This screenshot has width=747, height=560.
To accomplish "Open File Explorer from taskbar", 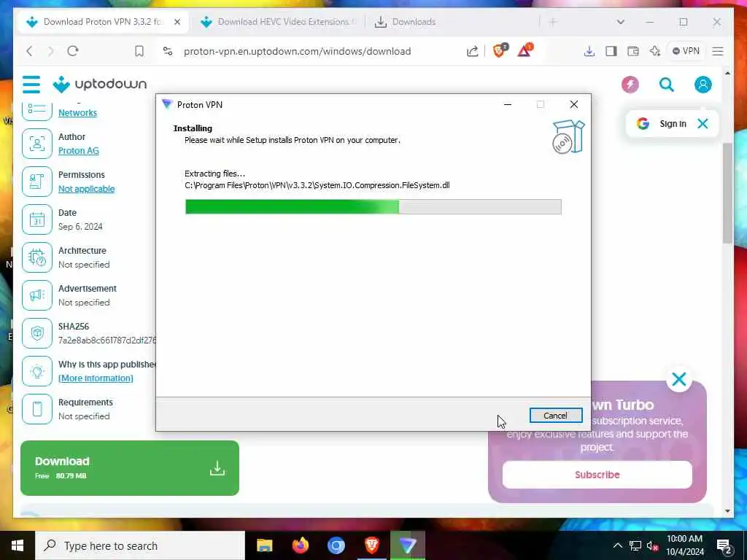I will 264,545.
